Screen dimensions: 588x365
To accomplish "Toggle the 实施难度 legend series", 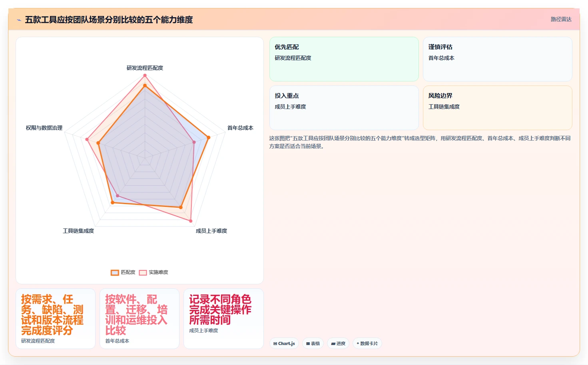I will pos(153,272).
